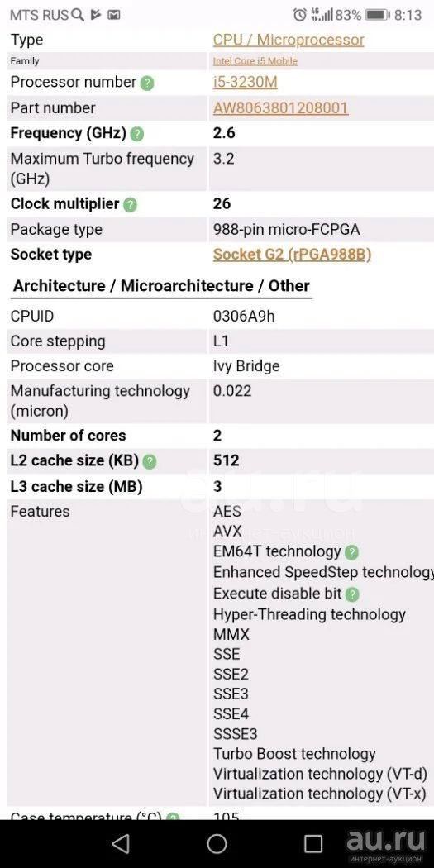Screen dimensions: 434x868
Task: Tap the Case temperature help icon
Action: point(174,816)
